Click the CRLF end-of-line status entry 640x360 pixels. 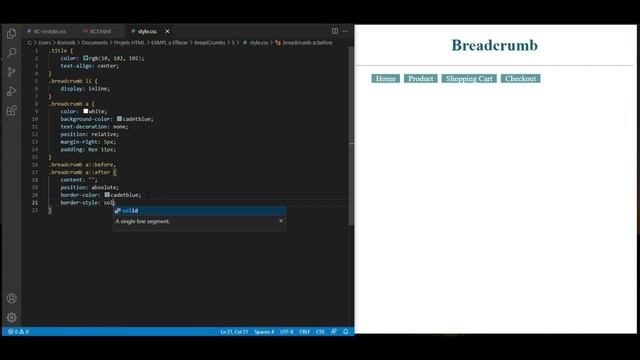pyautogui.click(x=304, y=331)
